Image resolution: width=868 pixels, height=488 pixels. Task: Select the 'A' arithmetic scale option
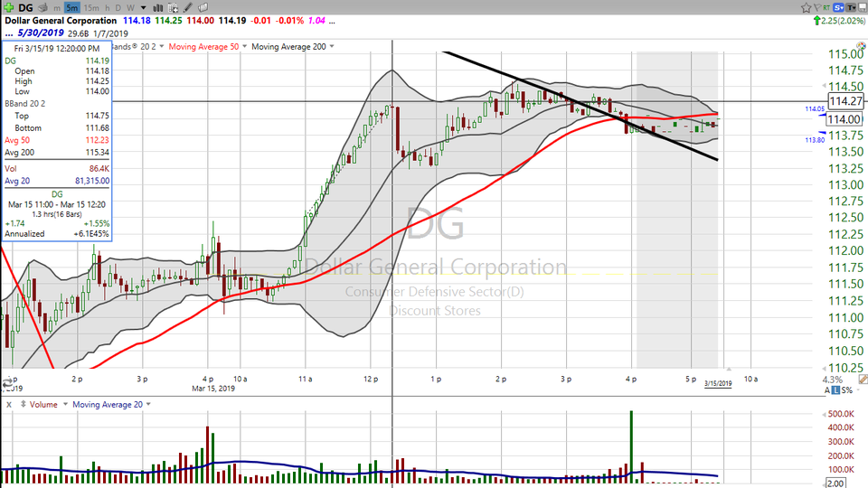click(827, 390)
